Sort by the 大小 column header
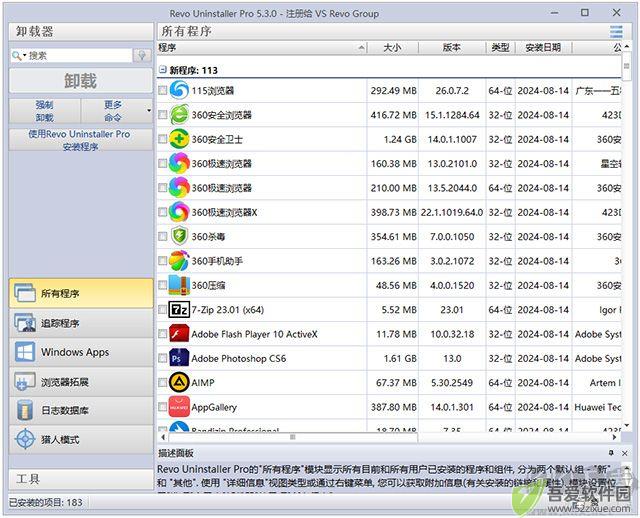The height and width of the screenshot is (518, 640). (393, 48)
